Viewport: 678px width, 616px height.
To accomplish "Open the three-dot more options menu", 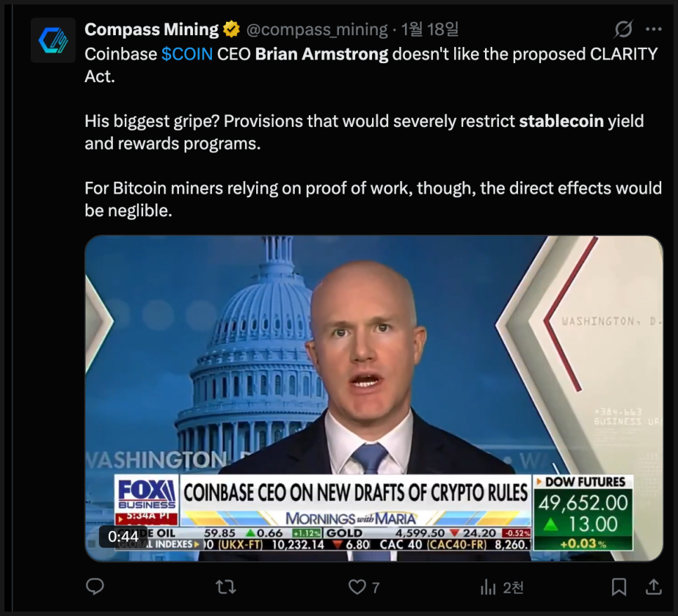I will 653,29.
